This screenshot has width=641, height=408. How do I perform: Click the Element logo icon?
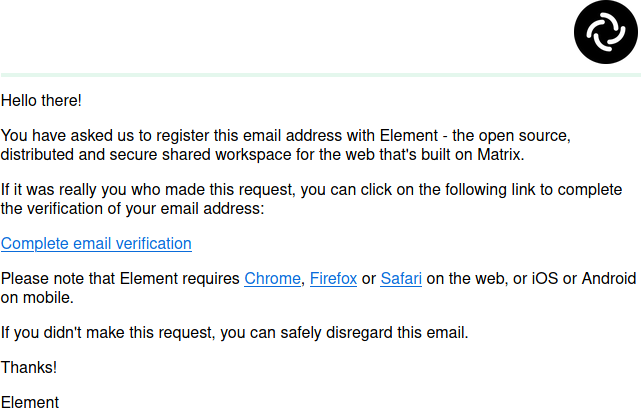pyautogui.click(x=606, y=33)
